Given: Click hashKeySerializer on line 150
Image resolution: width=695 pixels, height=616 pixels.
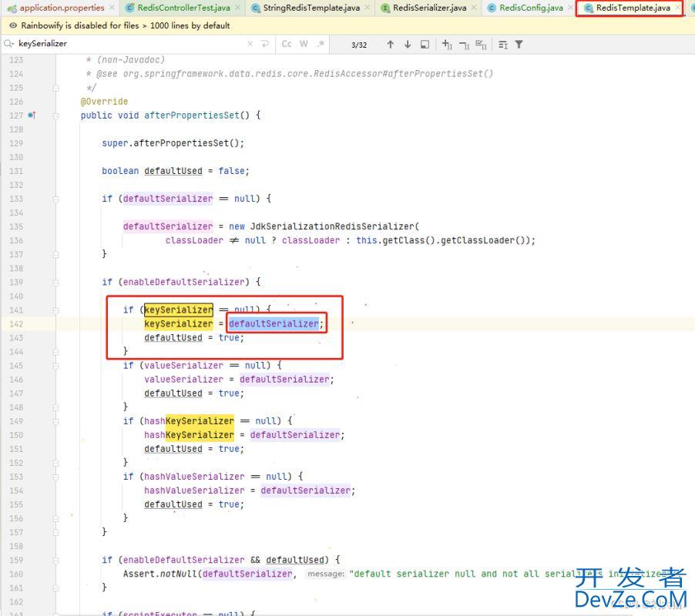Looking at the screenshot, I should pyautogui.click(x=189, y=435).
